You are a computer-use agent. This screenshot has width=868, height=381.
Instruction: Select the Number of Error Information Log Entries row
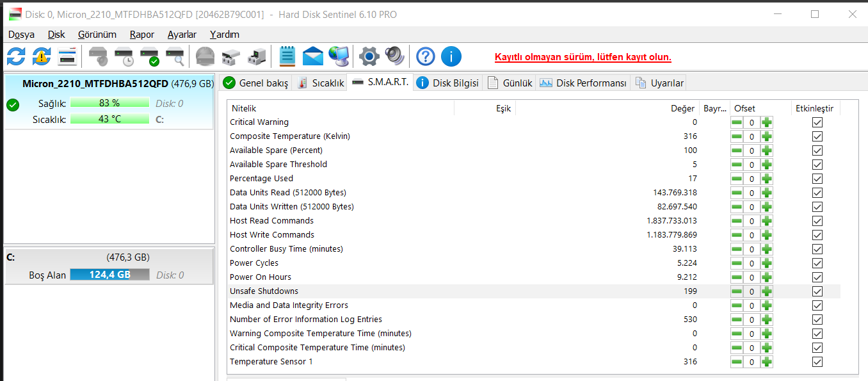point(534,320)
